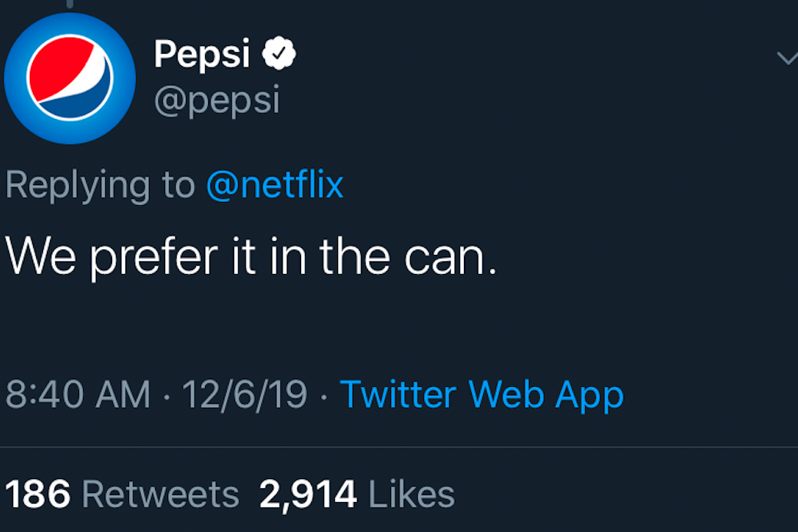Click the word "Twitter" in source link
Screen dimensions: 798x532
[x=398, y=395]
